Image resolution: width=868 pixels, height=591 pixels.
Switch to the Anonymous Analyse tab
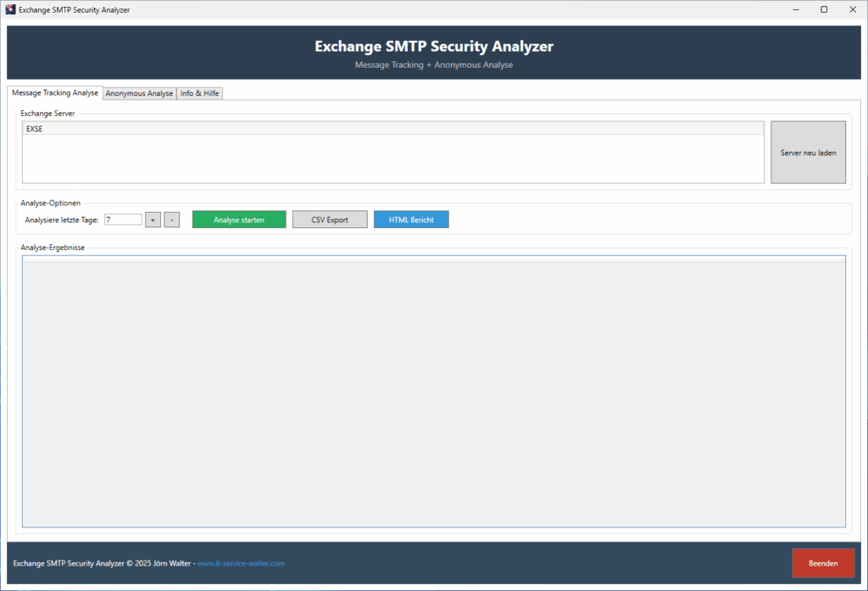pyautogui.click(x=139, y=93)
